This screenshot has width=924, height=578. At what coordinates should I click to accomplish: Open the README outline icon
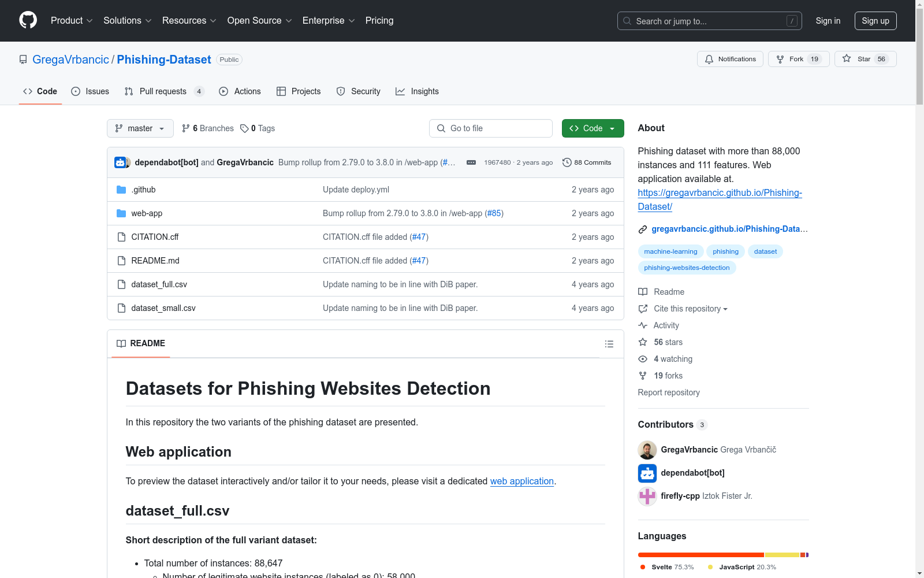click(609, 344)
